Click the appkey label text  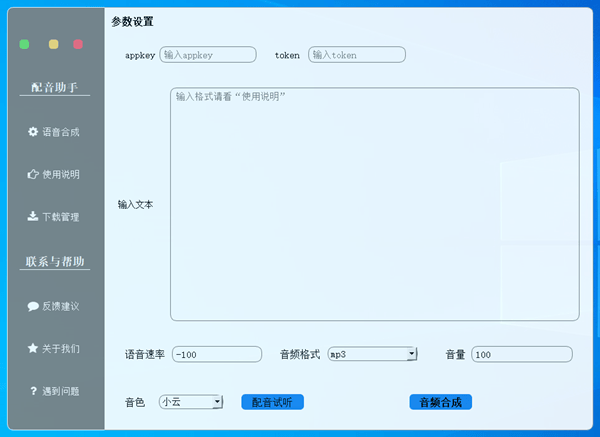click(x=140, y=55)
